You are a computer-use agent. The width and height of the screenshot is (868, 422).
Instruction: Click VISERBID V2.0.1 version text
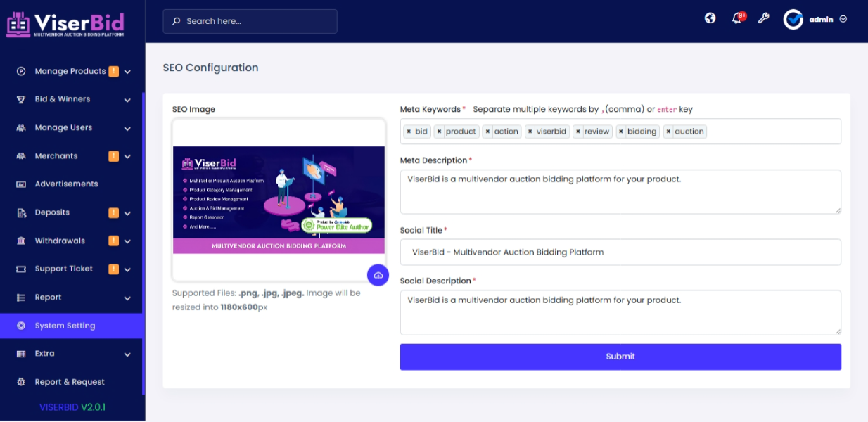[72, 407]
